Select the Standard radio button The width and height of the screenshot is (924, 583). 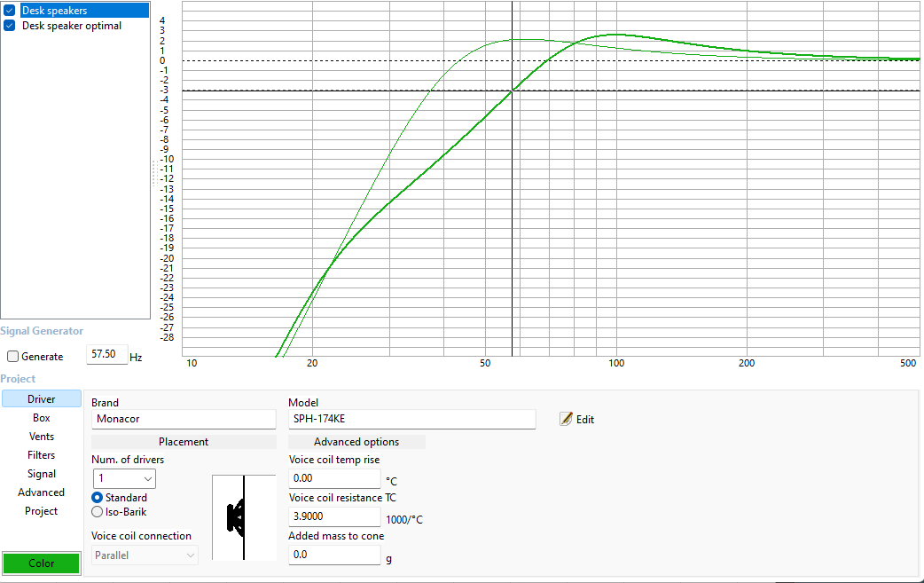98,498
